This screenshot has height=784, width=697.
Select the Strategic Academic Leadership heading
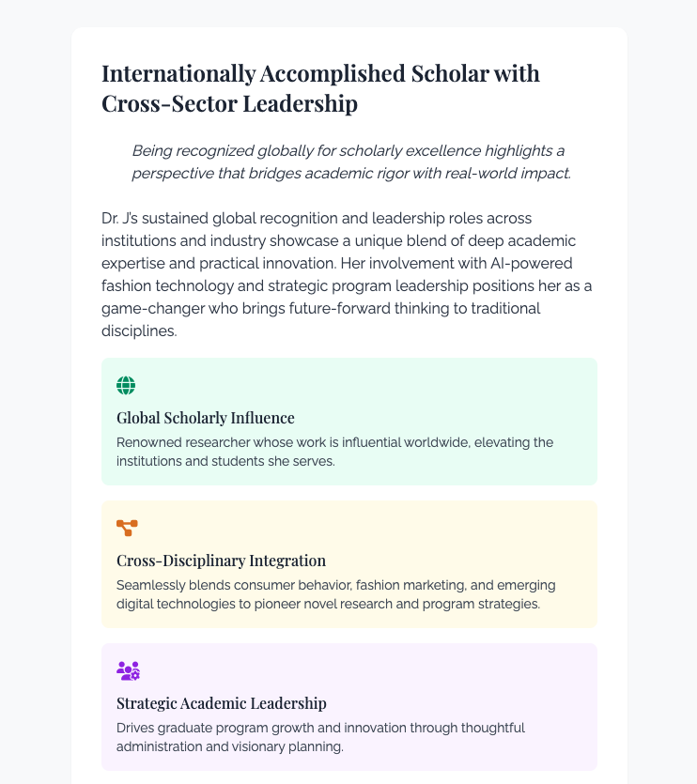(221, 703)
